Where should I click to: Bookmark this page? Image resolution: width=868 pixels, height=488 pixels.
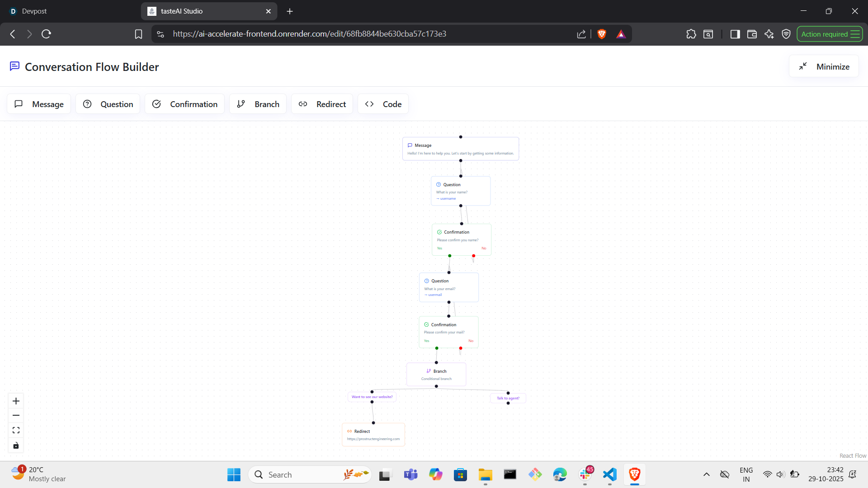pos(138,34)
